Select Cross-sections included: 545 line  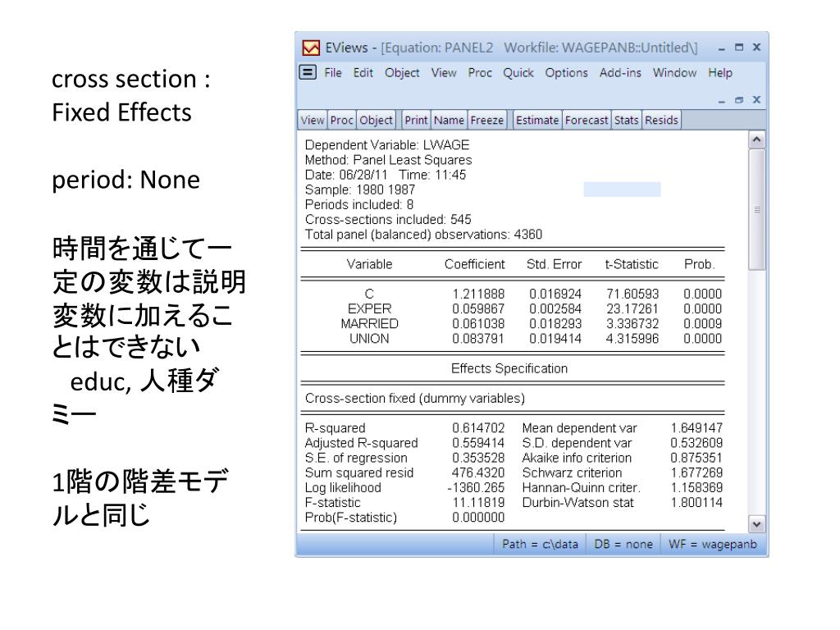[x=388, y=220]
